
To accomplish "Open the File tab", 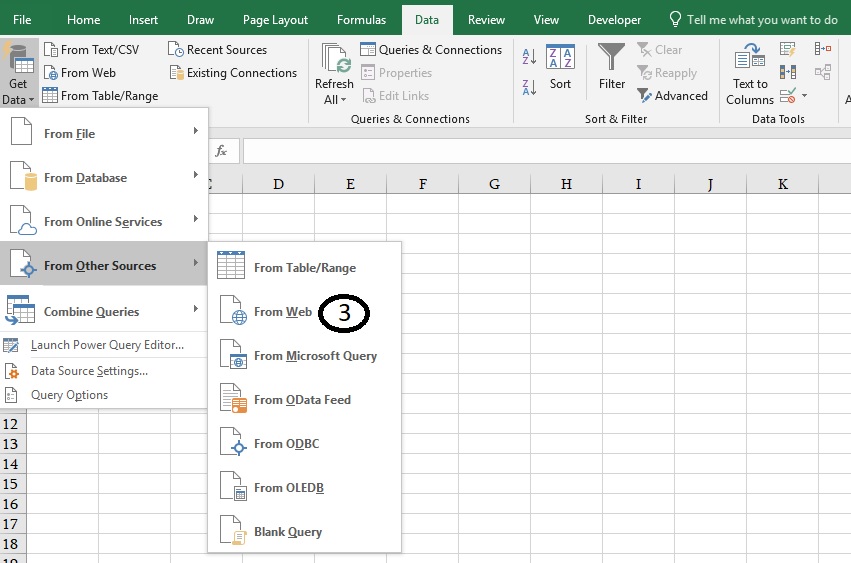I will point(22,20).
